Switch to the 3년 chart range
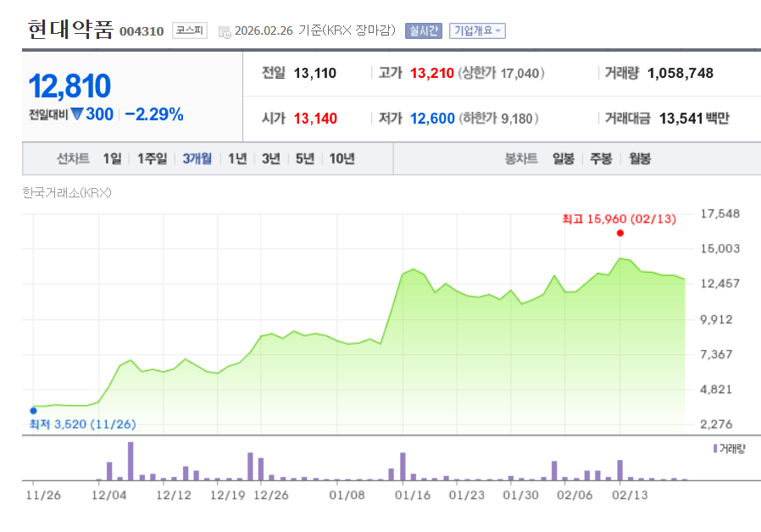Viewport: 761px width, 532px height. [x=270, y=158]
